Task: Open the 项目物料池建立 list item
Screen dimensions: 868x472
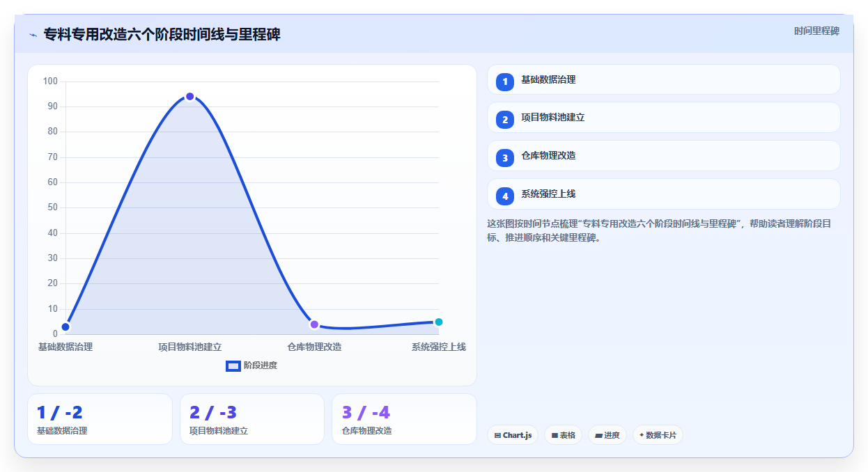Action: [x=664, y=118]
